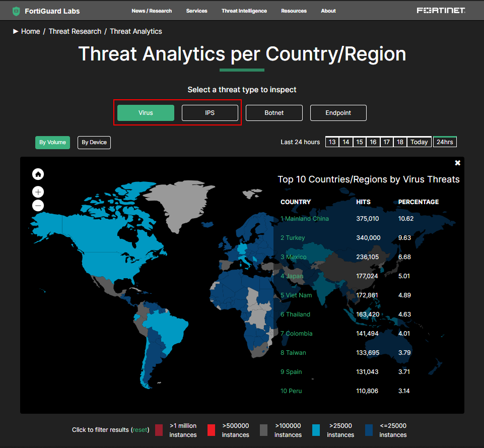Zoom out on the map with minus icon
The height and width of the screenshot is (448, 484).
point(38,205)
